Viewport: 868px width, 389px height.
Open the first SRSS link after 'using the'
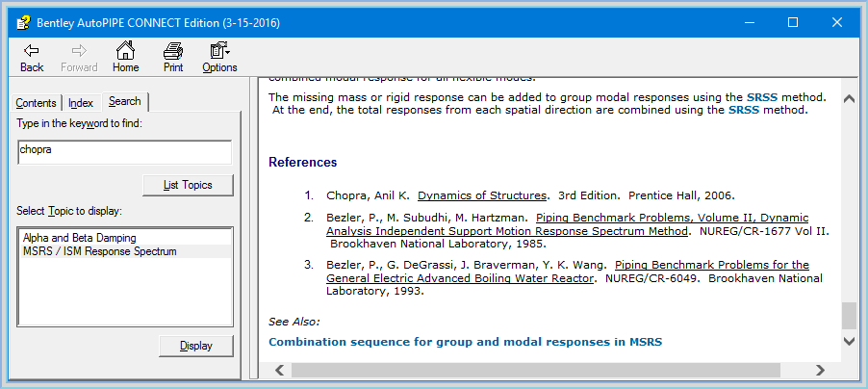click(x=762, y=97)
